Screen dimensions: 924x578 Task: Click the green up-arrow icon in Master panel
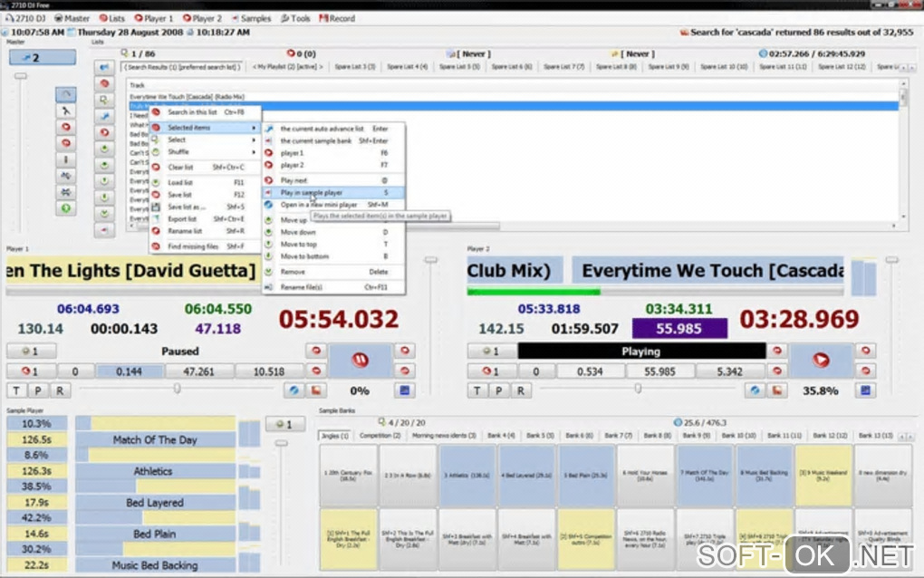[66, 208]
